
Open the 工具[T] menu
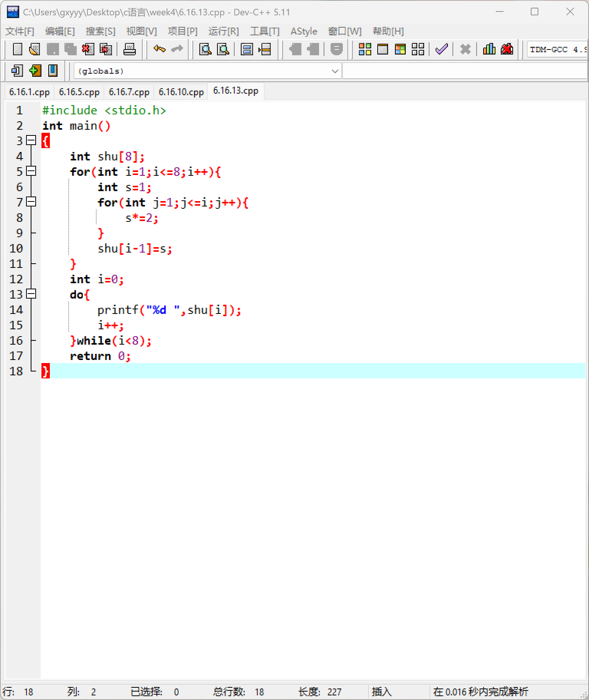point(265,31)
